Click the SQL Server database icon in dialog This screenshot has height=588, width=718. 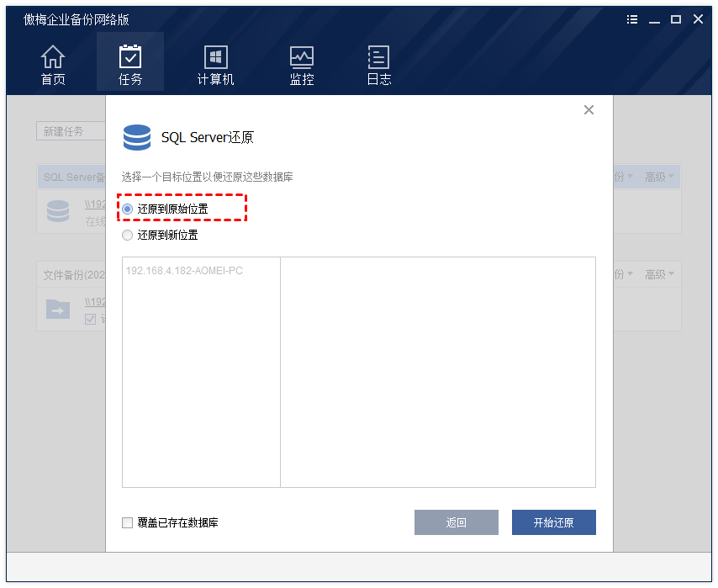coord(137,137)
